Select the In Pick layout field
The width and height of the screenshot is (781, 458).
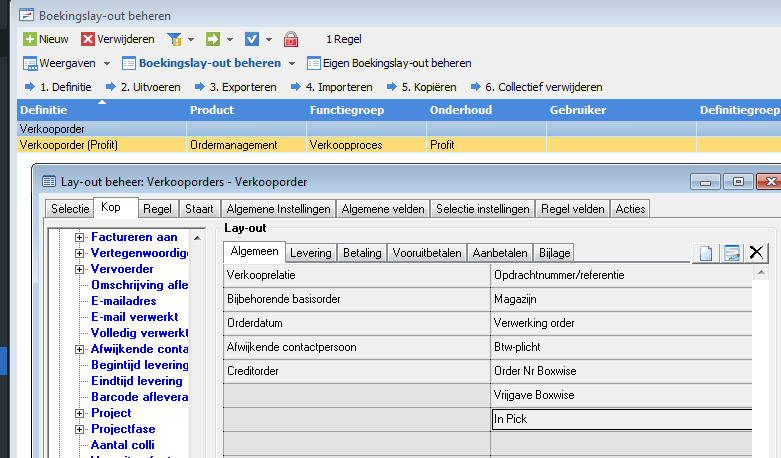click(x=620, y=419)
